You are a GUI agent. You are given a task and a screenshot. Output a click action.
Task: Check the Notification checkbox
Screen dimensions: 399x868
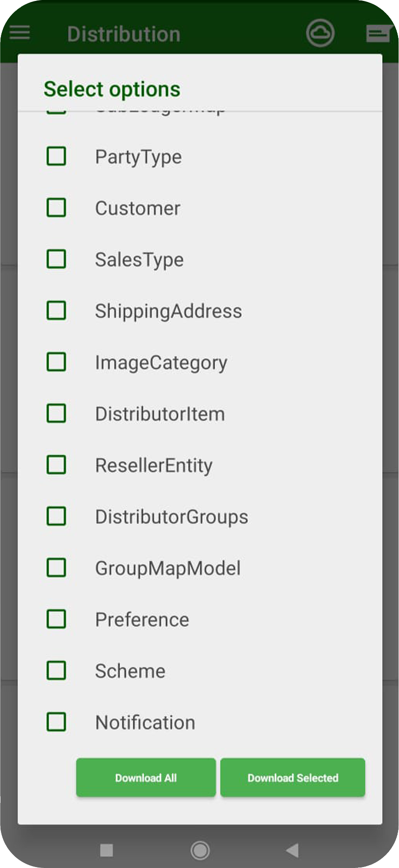point(56,722)
